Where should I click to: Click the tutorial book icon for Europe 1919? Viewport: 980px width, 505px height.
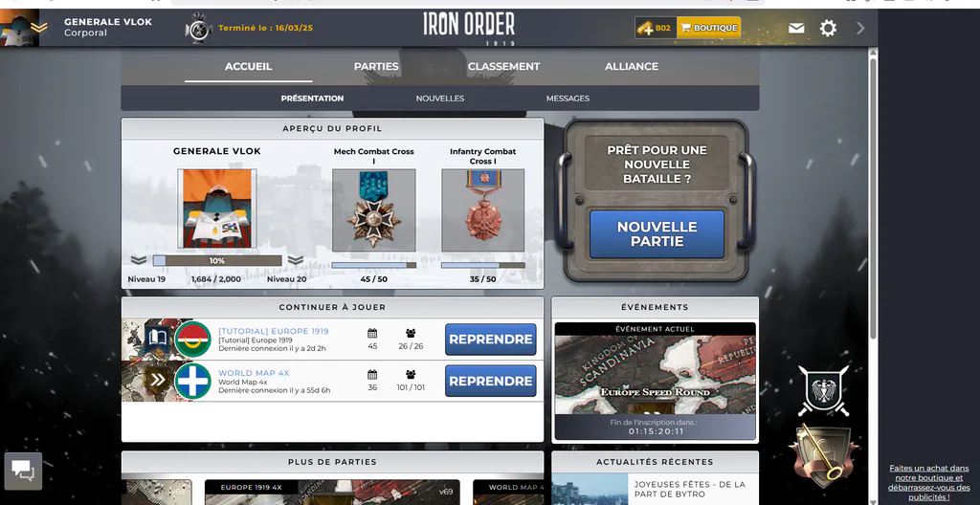156,340
